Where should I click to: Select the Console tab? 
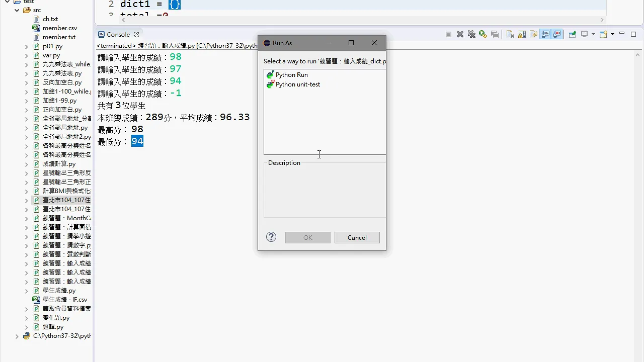(118, 35)
